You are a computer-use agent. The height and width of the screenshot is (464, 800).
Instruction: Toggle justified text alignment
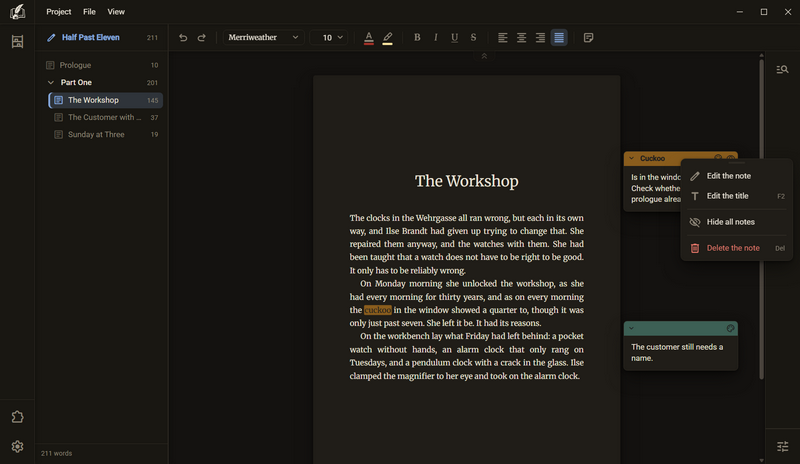click(x=559, y=37)
